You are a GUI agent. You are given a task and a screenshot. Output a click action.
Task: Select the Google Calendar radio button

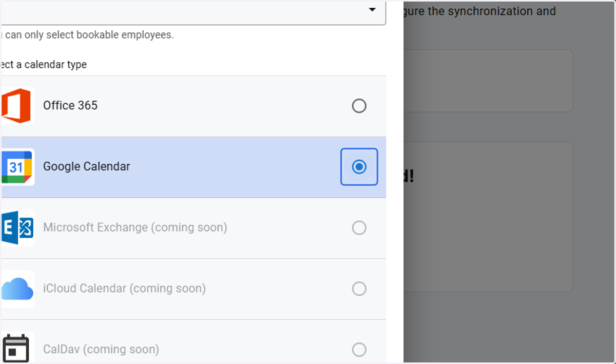(359, 167)
